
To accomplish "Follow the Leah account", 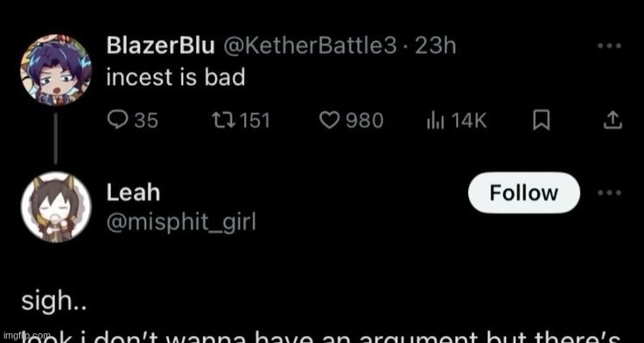I will click(x=524, y=192).
